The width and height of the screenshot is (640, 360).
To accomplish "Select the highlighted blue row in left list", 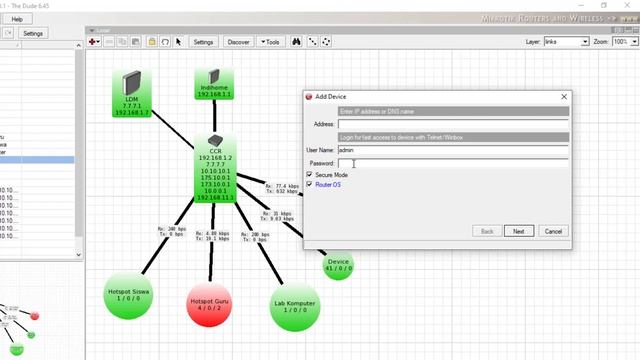I will point(37,160).
